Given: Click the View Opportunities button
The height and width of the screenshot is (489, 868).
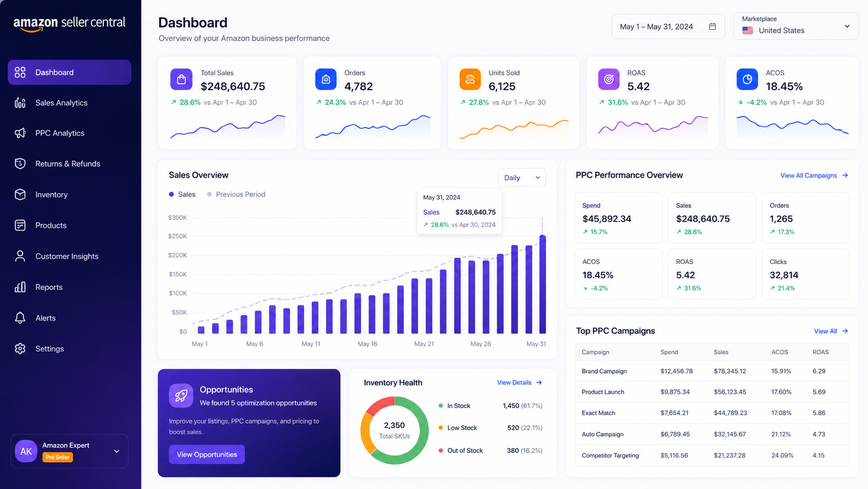Looking at the screenshot, I should click(207, 455).
